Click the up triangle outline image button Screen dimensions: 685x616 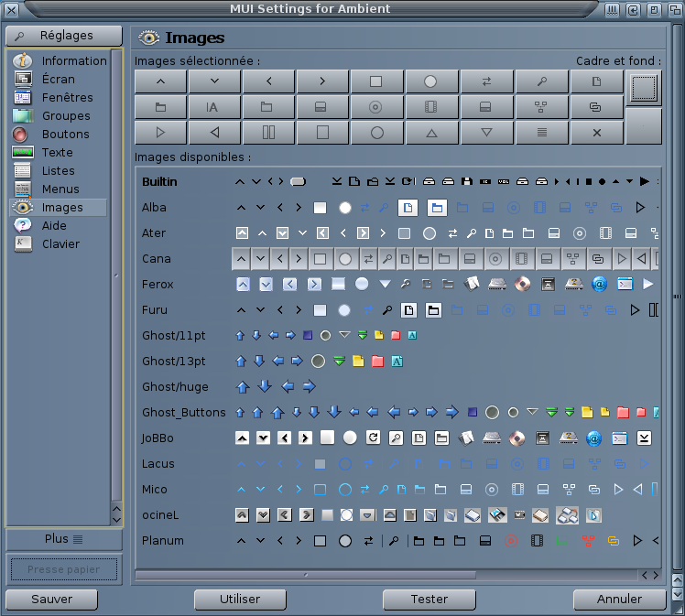pyautogui.click(x=431, y=133)
